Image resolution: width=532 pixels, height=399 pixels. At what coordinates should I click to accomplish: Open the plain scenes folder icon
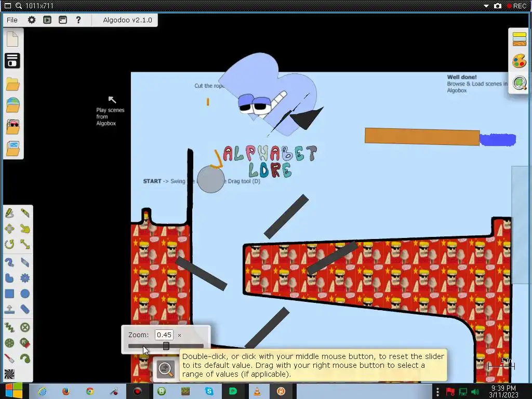[12, 84]
